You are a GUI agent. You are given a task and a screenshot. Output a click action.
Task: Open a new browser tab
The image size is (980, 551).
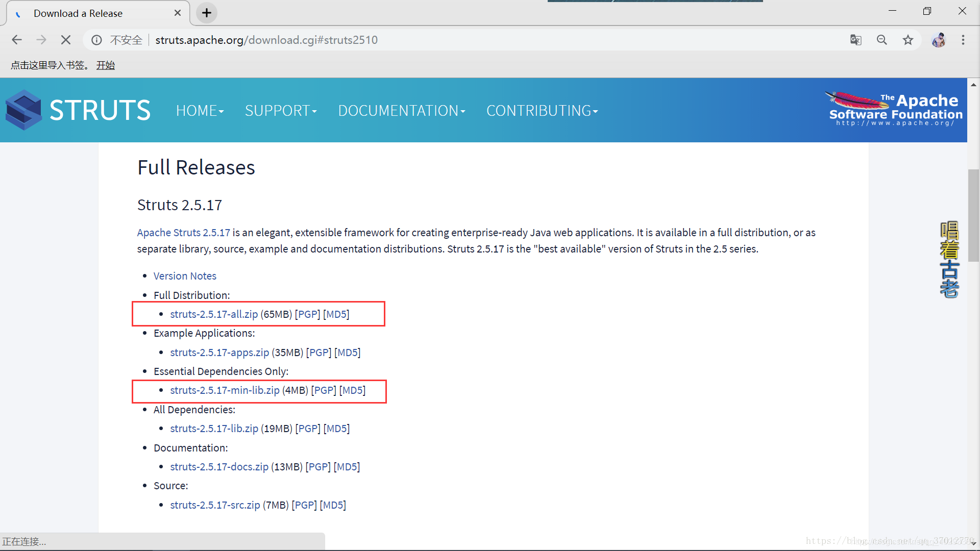coord(207,13)
